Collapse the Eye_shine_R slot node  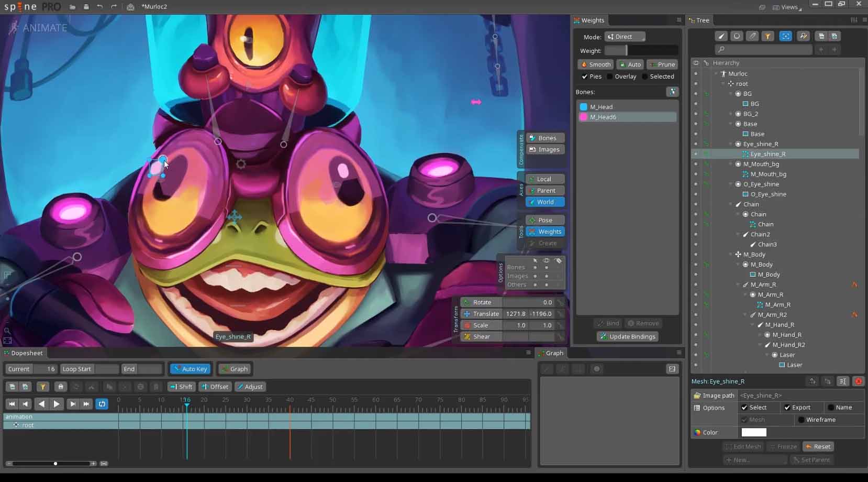tap(731, 144)
